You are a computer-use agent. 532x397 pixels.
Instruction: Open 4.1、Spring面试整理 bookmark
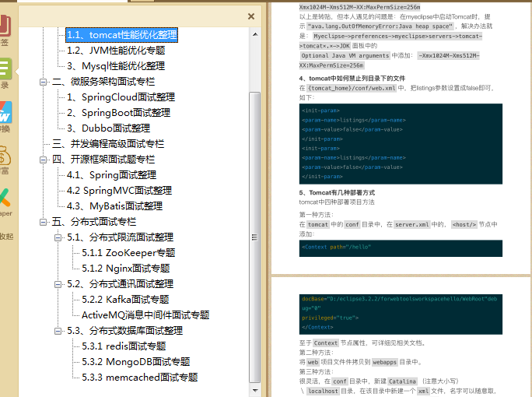tap(112, 175)
